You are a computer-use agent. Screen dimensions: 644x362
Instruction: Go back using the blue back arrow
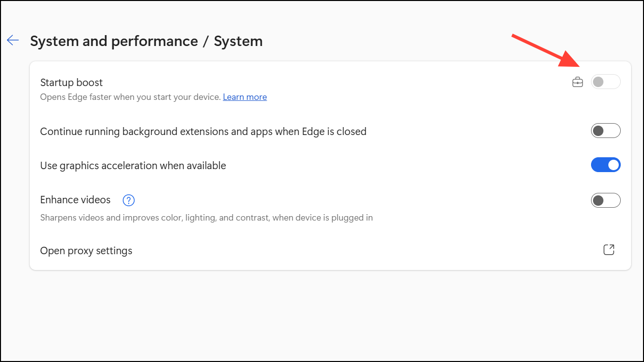coord(13,41)
